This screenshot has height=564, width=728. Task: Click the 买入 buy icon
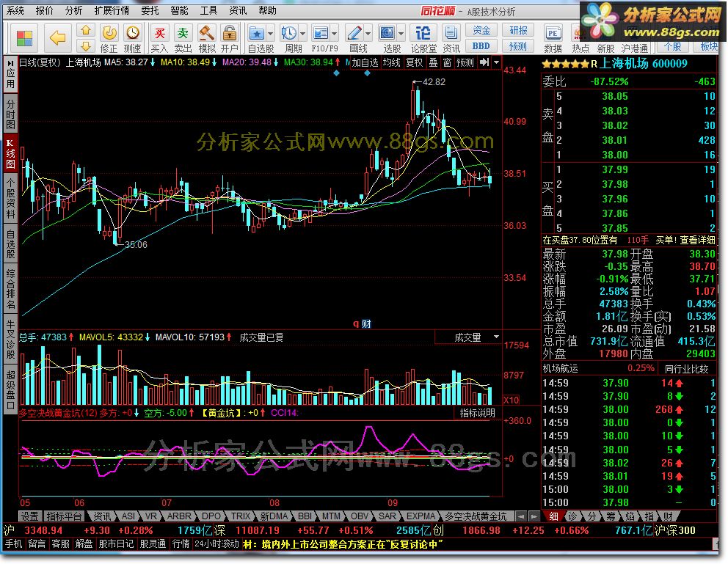[159, 33]
